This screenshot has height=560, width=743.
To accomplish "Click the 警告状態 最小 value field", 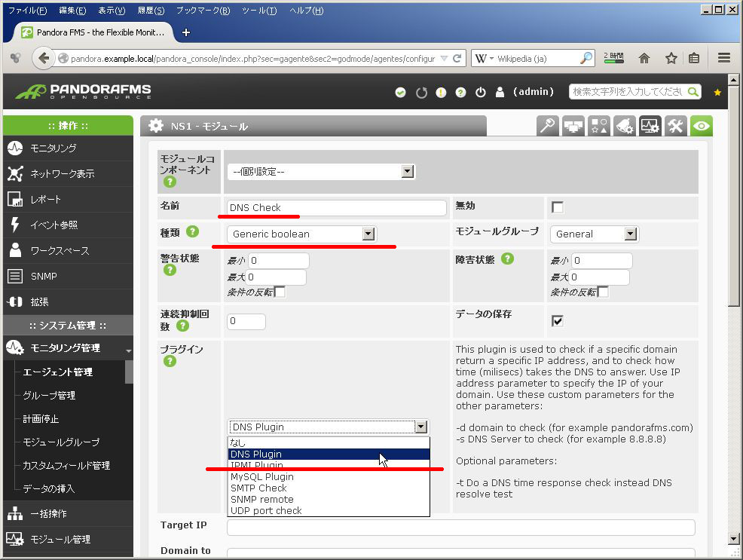I will coord(279,261).
